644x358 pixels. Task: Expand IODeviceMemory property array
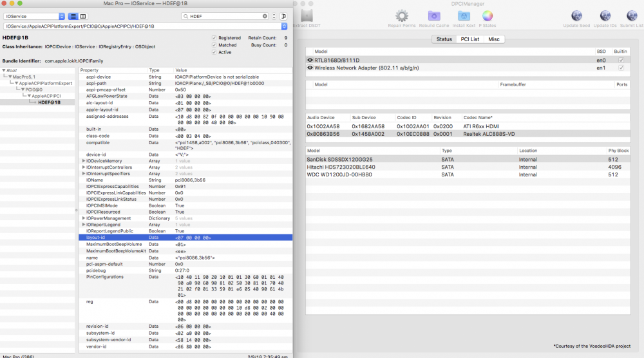coord(84,161)
